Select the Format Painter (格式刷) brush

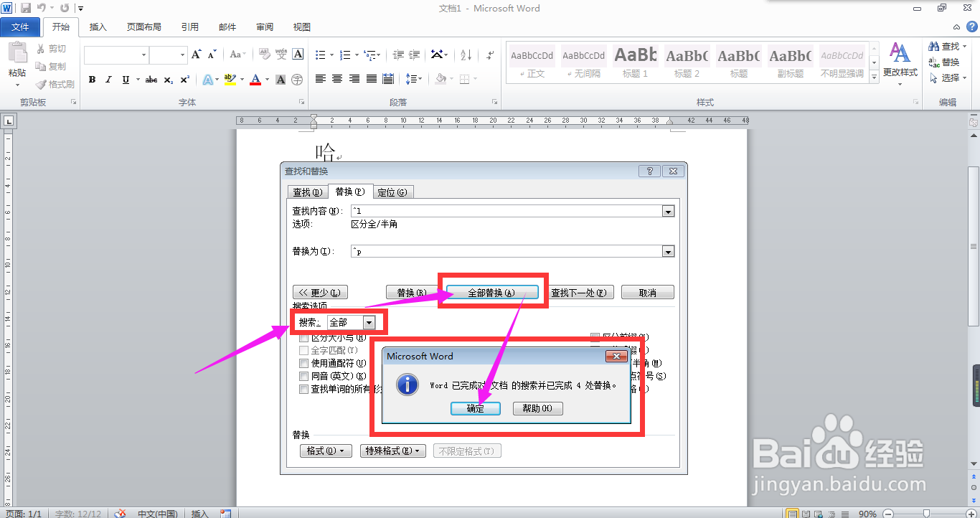[41, 85]
